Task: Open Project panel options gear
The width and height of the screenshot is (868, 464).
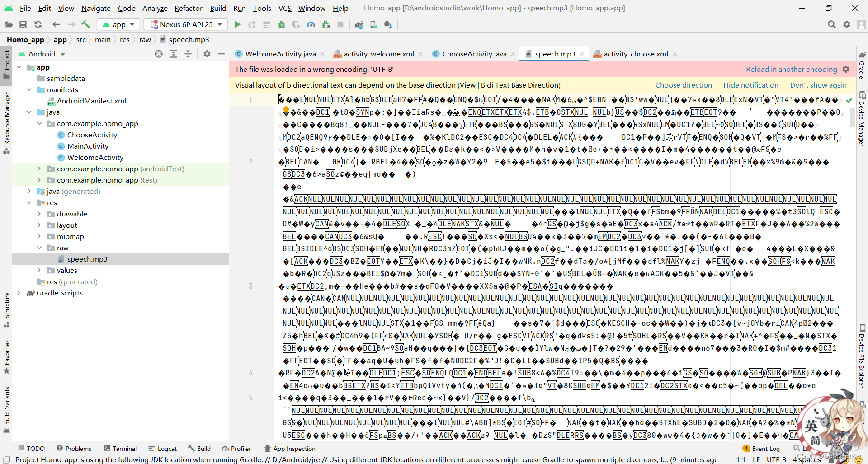Action: pos(207,54)
